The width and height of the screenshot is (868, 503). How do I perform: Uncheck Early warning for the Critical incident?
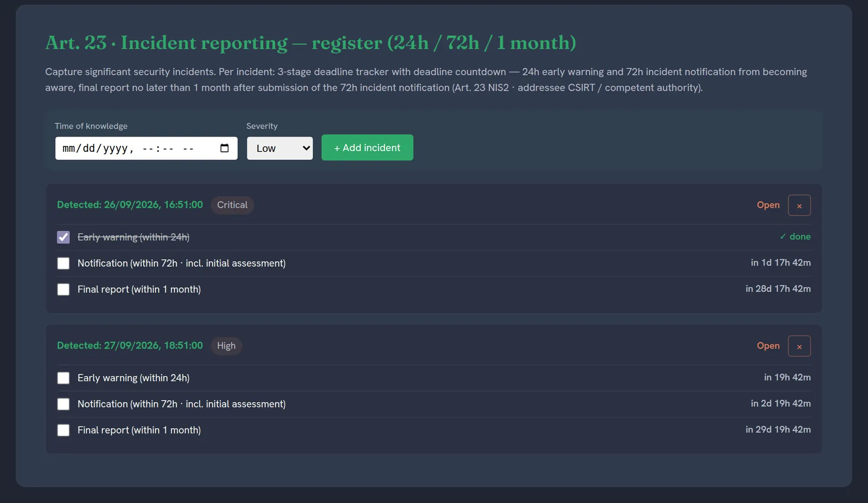pos(63,237)
